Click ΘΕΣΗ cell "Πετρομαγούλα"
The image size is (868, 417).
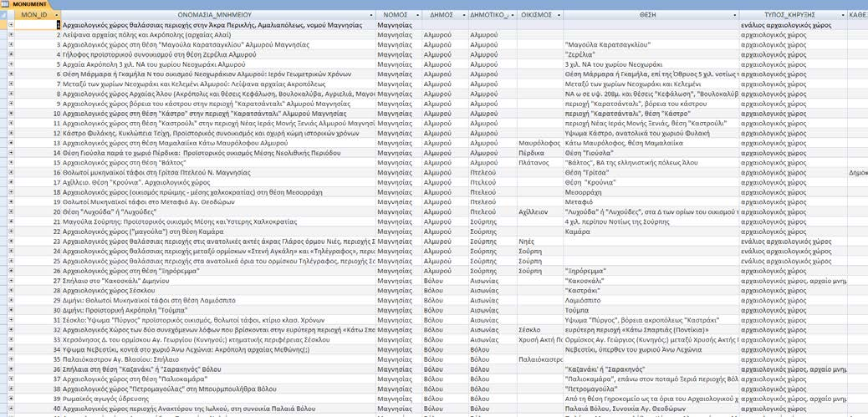tap(651, 389)
